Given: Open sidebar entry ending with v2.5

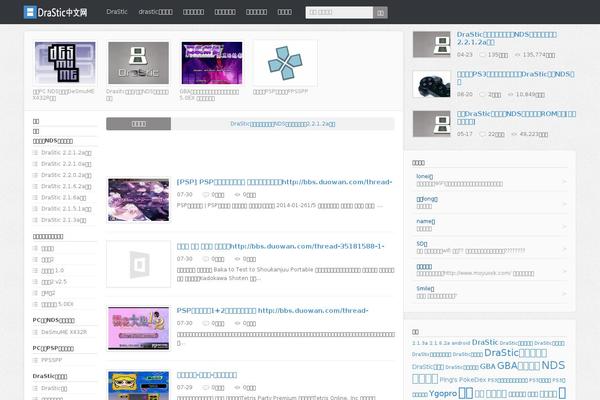Looking at the screenshot, I should pyautogui.click(x=54, y=282).
